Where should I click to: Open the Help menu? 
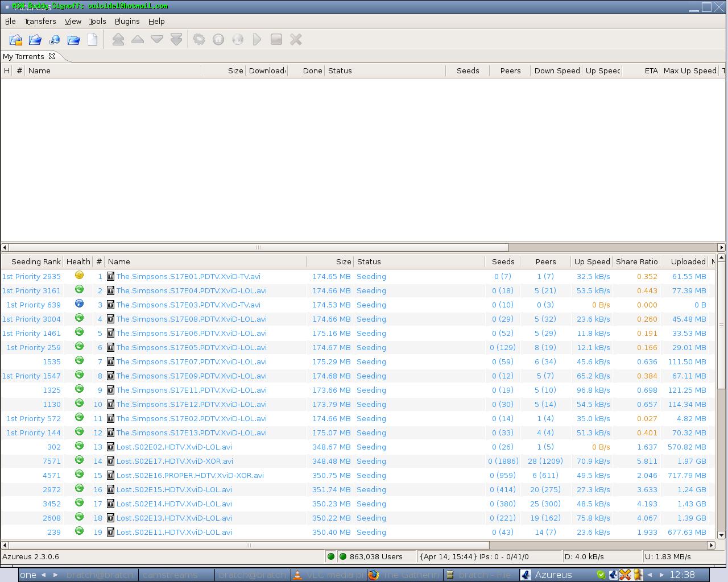[x=156, y=21]
